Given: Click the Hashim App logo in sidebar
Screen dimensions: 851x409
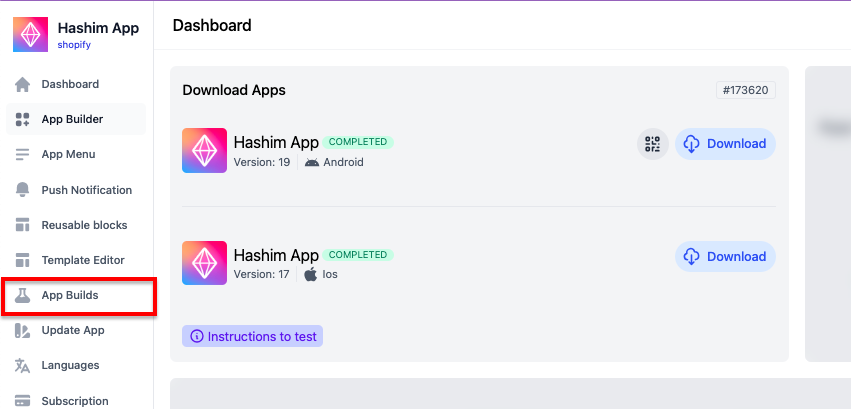Looking at the screenshot, I should tap(30, 35).
